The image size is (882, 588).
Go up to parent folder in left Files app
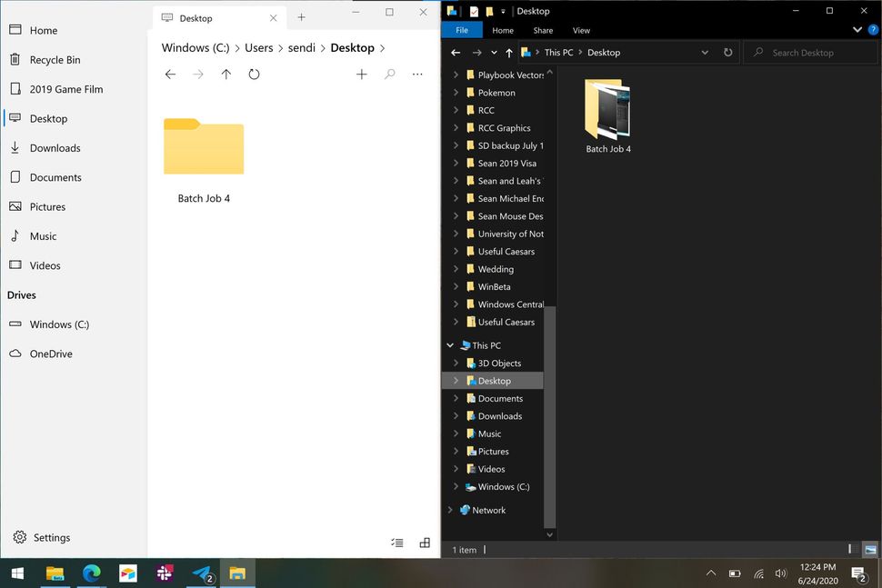226,74
